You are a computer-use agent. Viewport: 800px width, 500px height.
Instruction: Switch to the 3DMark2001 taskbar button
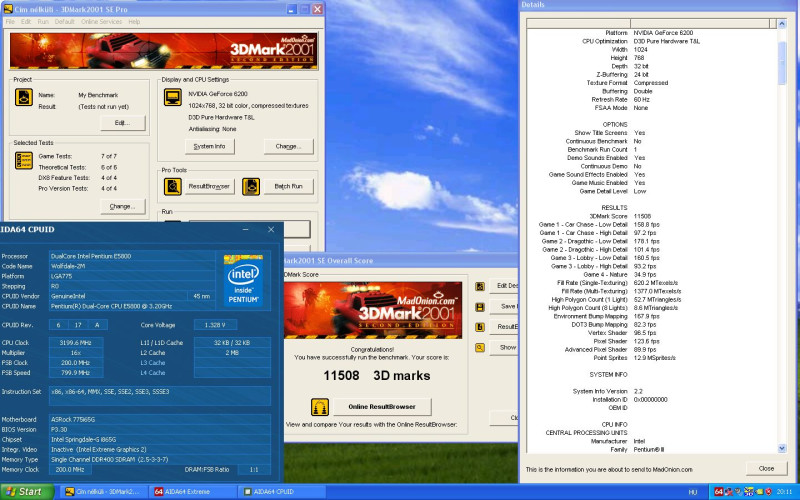[104, 492]
